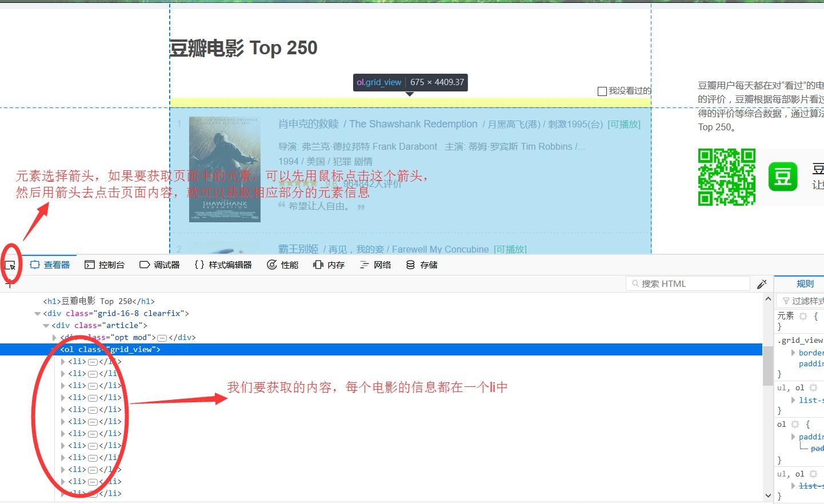Open the 网络 network tab
Viewport: 824px width, 504px height.
[x=375, y=265]
